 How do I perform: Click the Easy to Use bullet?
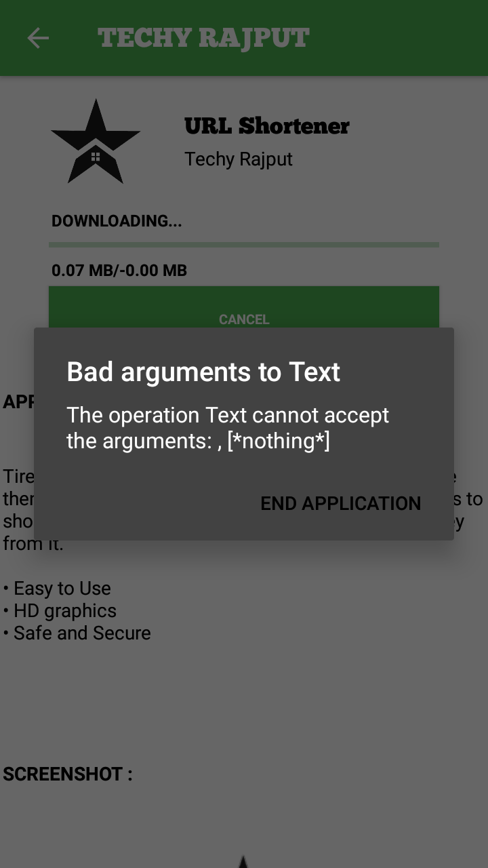click(57, 588)
